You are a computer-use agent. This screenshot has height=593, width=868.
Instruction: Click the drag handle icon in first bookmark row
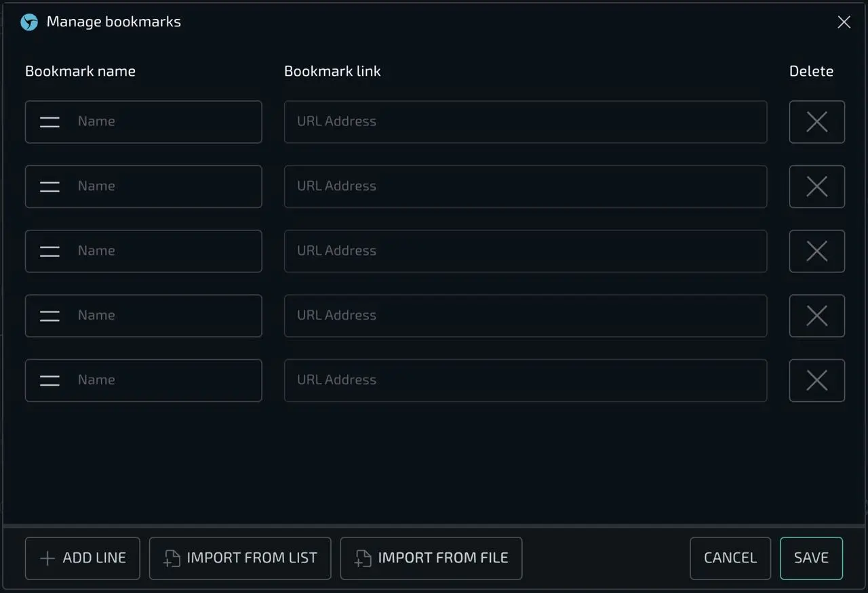point(50,122)
